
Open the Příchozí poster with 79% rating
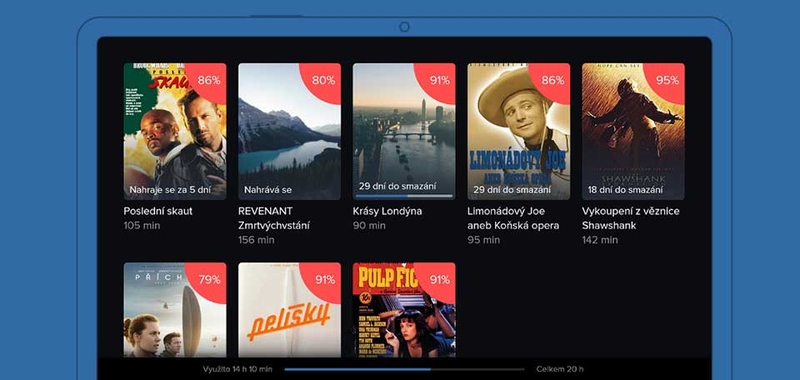[x=175, y=310]
